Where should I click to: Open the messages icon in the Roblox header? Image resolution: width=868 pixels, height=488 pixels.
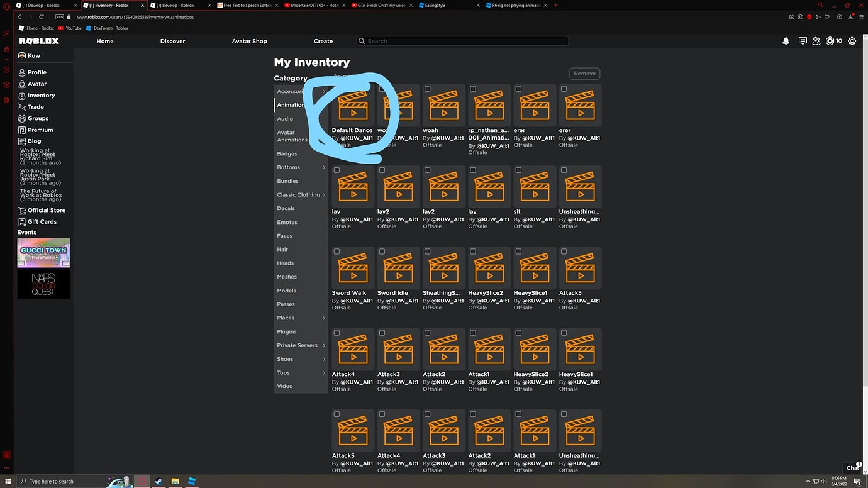click(803, 41)
